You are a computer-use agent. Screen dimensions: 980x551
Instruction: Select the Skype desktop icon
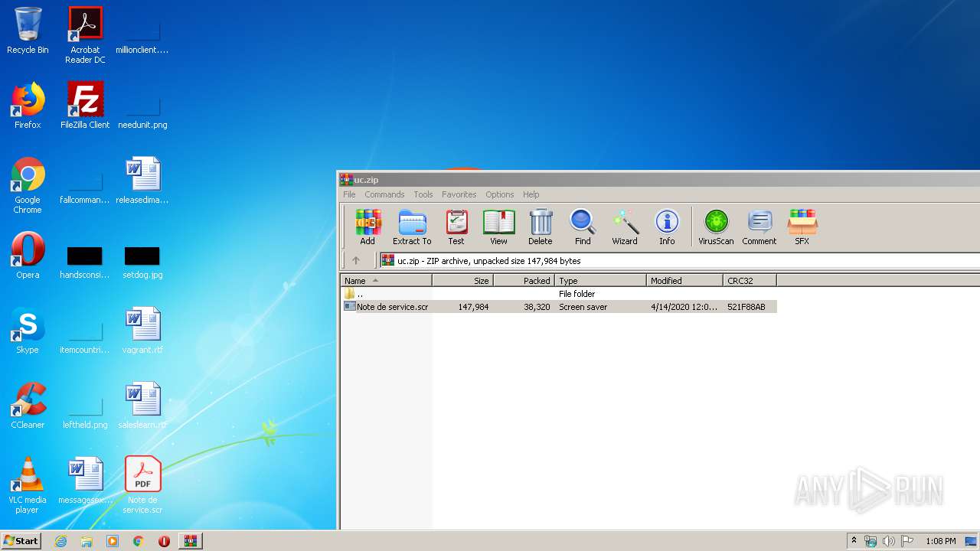tap(28, 331)
